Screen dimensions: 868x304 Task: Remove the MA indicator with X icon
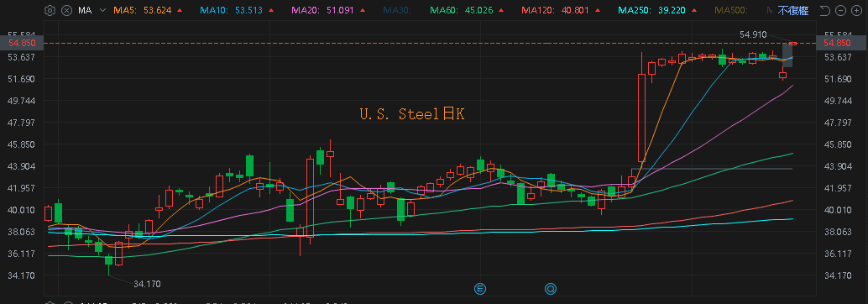tap(66, 10)
